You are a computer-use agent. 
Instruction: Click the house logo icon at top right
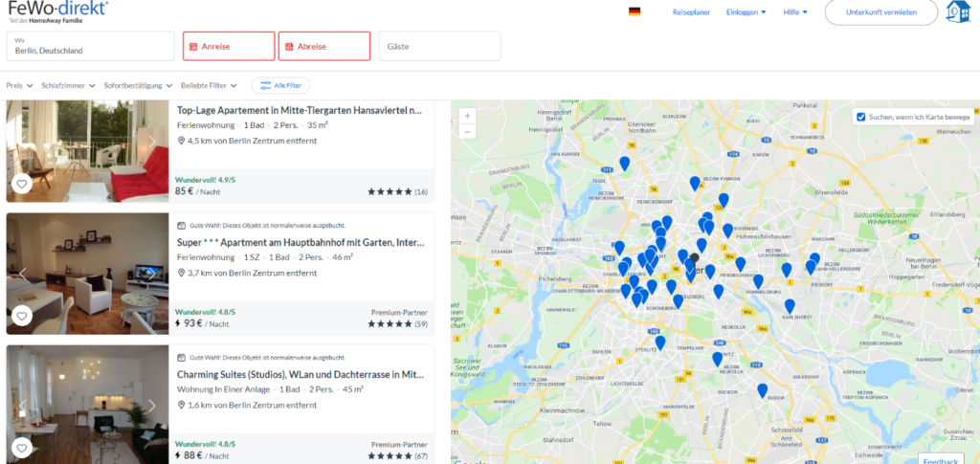tap(957, 11)
